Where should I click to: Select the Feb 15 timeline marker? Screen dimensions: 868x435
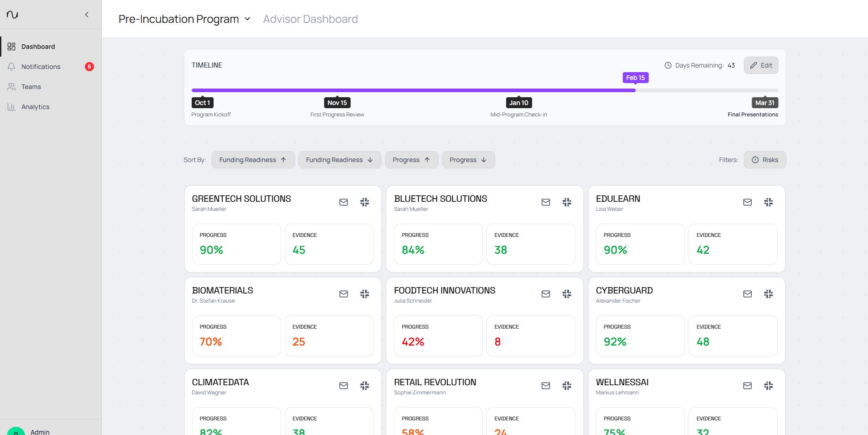tap(635, 78)
